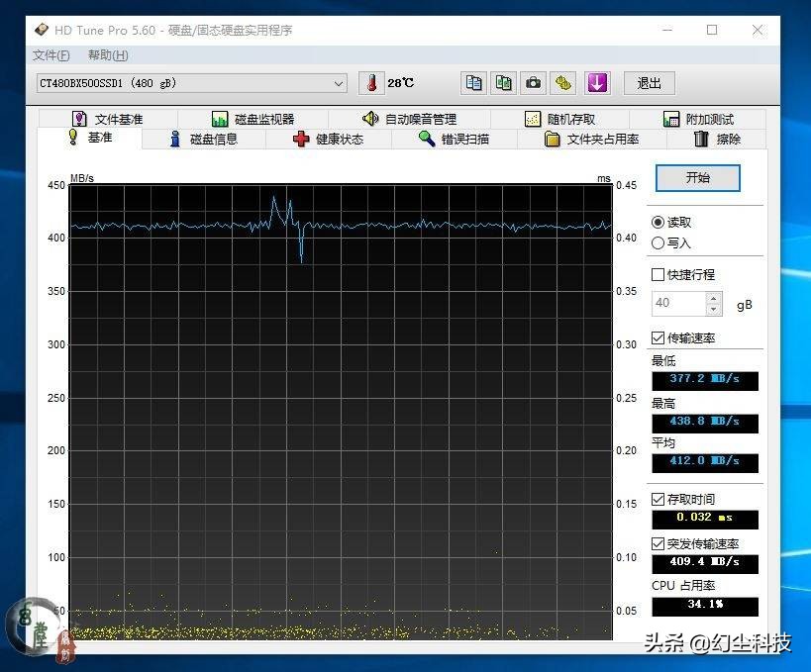
Task: Click the copy screenshot to clipboard icon
Action: click(x=503, y=83)
